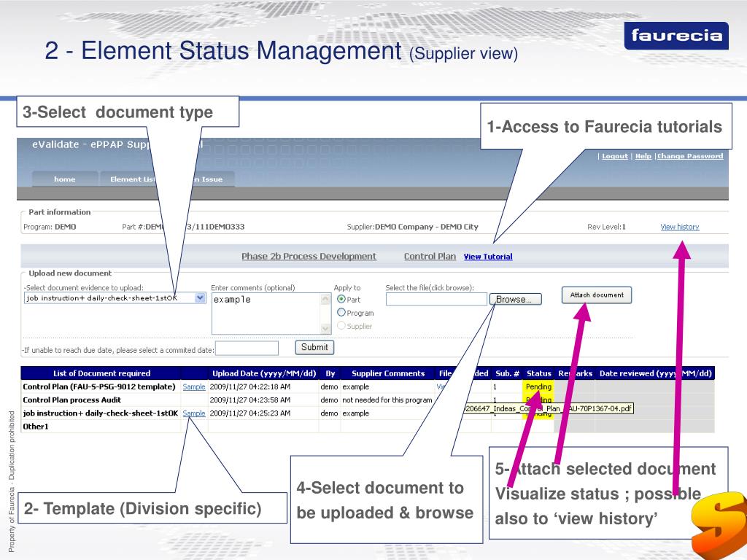Click upload date 2009/11/27 04:23:58 AM
This screenshot has width=747, height=560.
coord(249,400)
